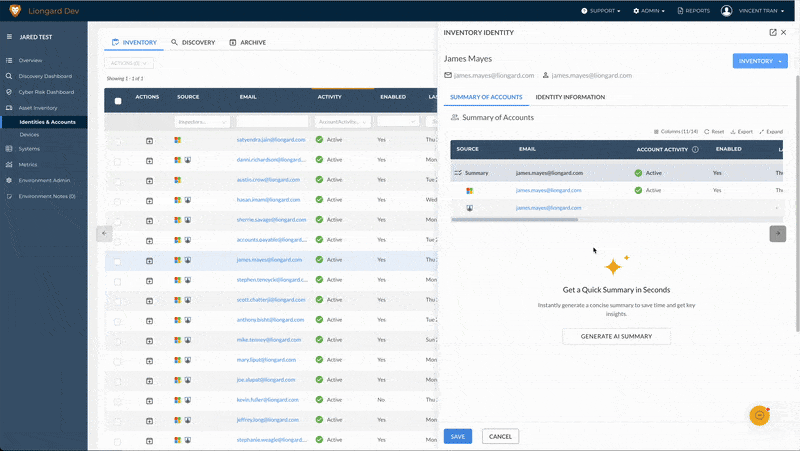Switch to the Identity Information tab

coord(570,97)
